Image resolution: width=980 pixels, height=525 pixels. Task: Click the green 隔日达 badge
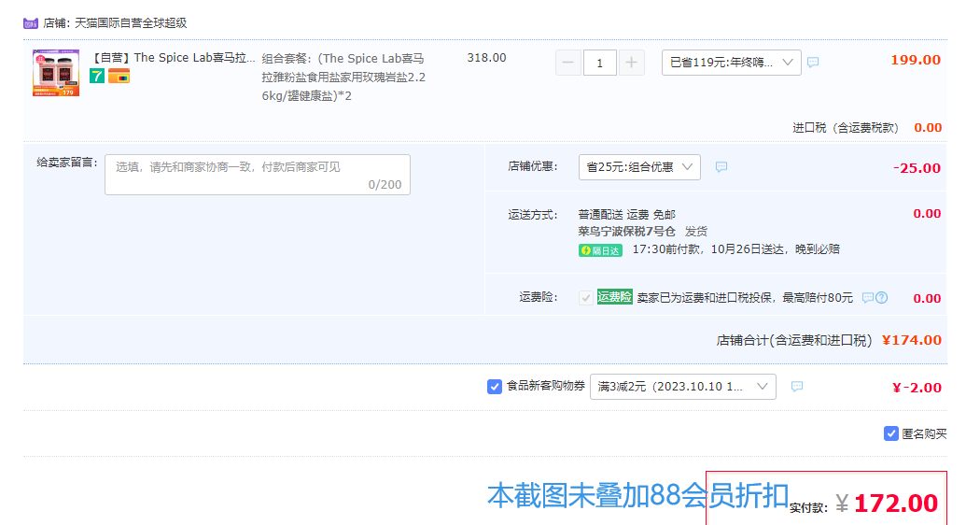[x=600, y=250]
